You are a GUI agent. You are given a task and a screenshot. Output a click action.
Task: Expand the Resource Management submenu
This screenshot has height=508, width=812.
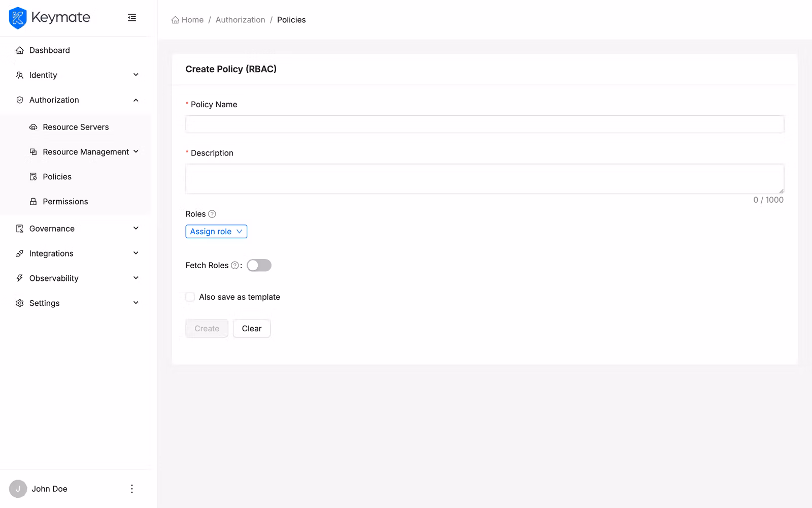(x=85, y=151)
